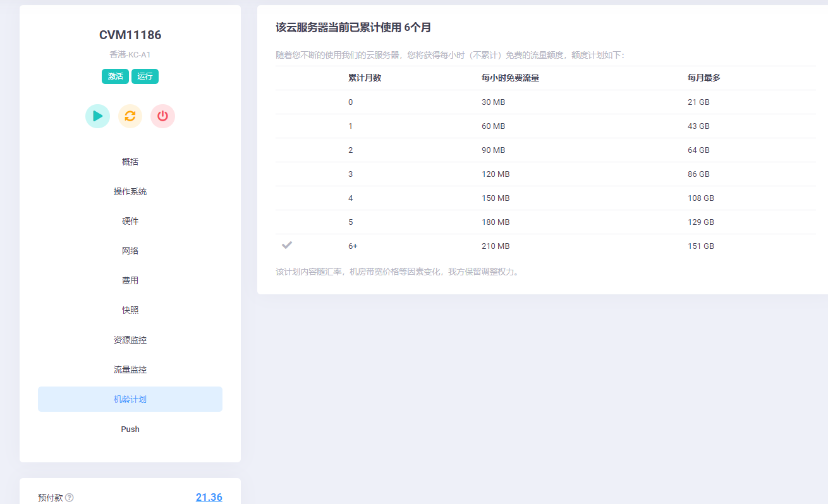
Task: Click the checkmark icon in the 6+ row
Action: tap(287, 245)
